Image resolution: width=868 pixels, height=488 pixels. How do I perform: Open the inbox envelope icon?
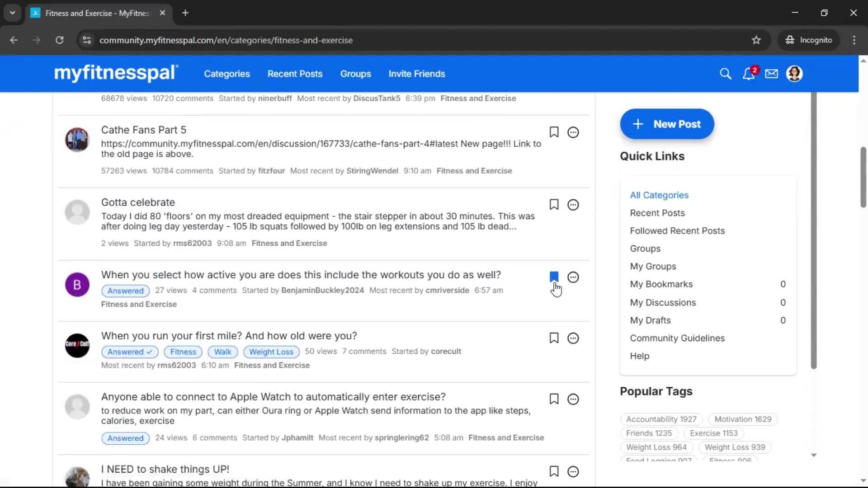click(771, 74)
